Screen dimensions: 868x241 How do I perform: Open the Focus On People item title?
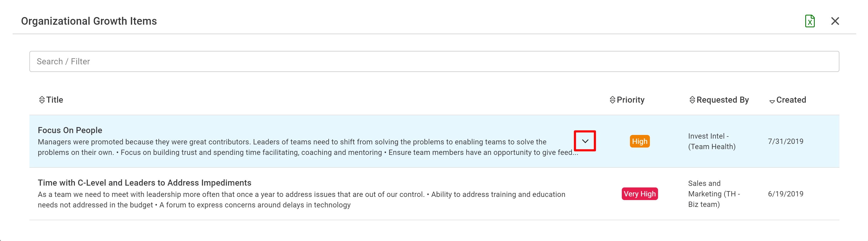70,130
